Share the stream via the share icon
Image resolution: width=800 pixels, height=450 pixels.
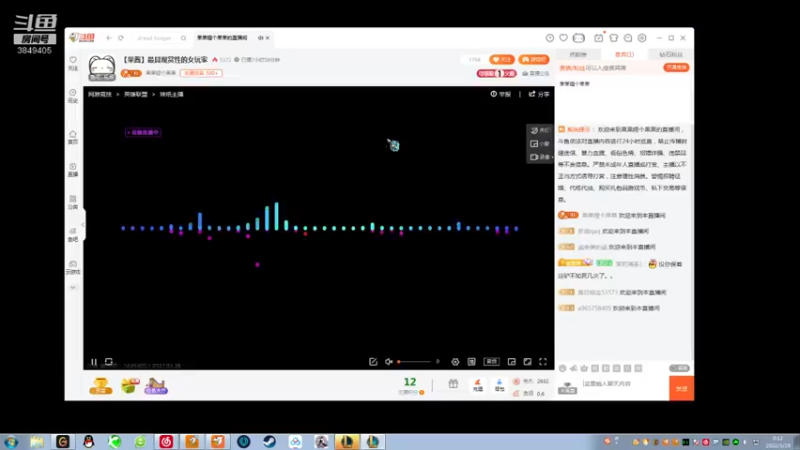tap(539, 94)
